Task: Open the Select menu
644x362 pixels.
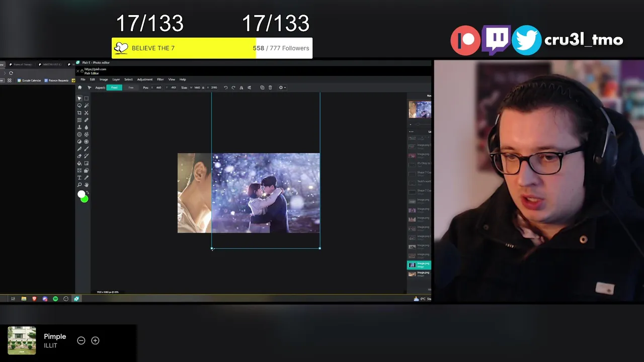Action: click(x=128, y=79)
